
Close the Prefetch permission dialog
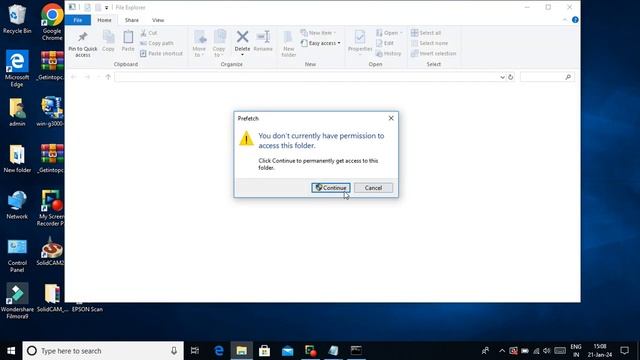point(391,118)
